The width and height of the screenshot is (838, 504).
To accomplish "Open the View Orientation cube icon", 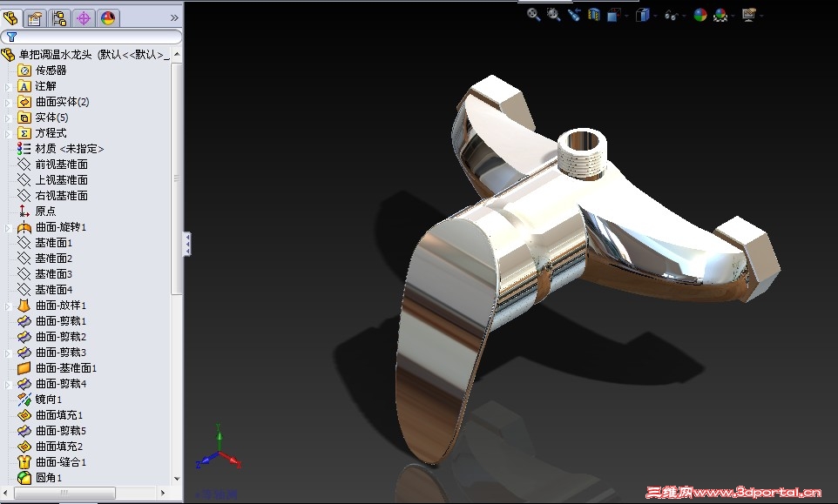I will click(613, 16).
